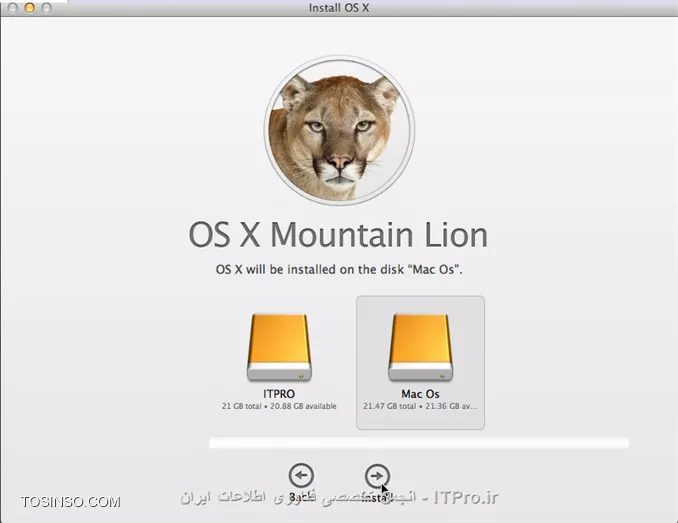Click the ITPRO disk name label
Viewport: 678px width, 523px height.
pos(279,394)
